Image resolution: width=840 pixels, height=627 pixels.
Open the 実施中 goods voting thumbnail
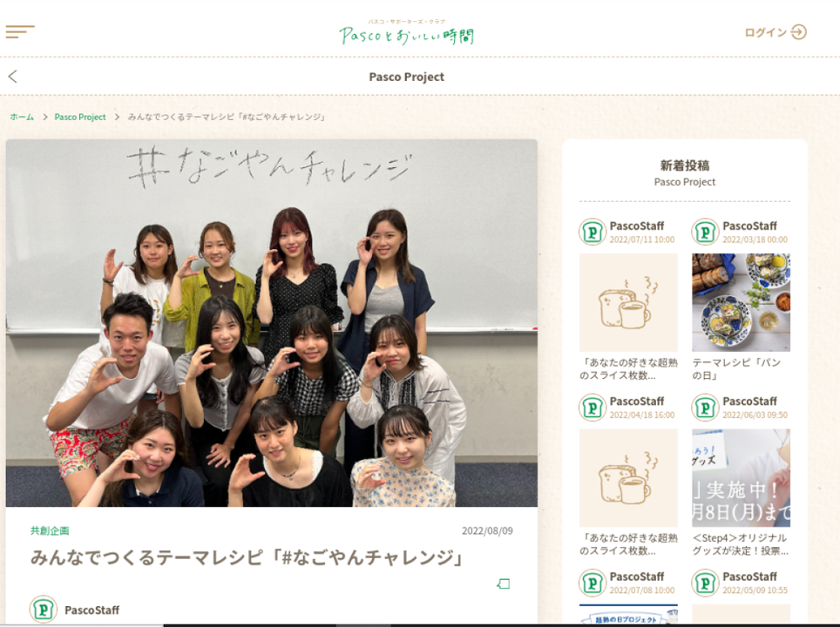click(x=741, y=477)
